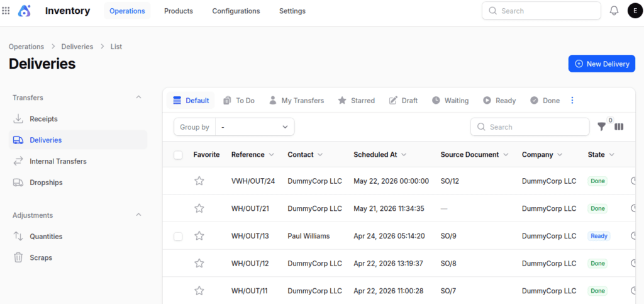
Task: Focus the global Search field in header
Action: (541, 11)
